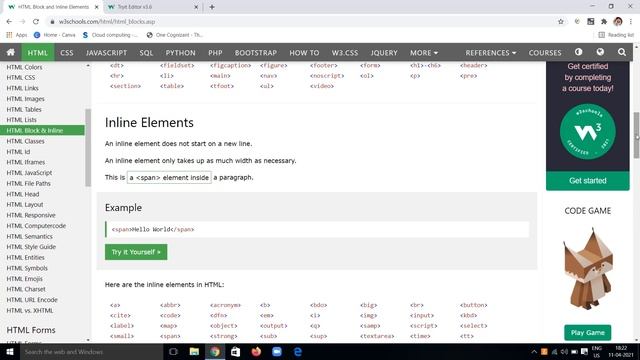Open Zoom from the taskbar

coord(277,351)
